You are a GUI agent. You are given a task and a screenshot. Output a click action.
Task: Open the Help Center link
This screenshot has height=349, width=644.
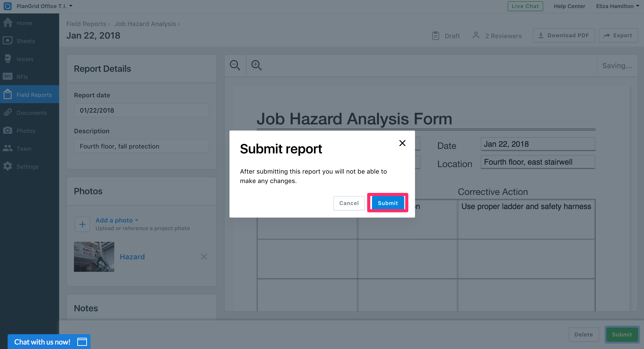click(569, 6)
